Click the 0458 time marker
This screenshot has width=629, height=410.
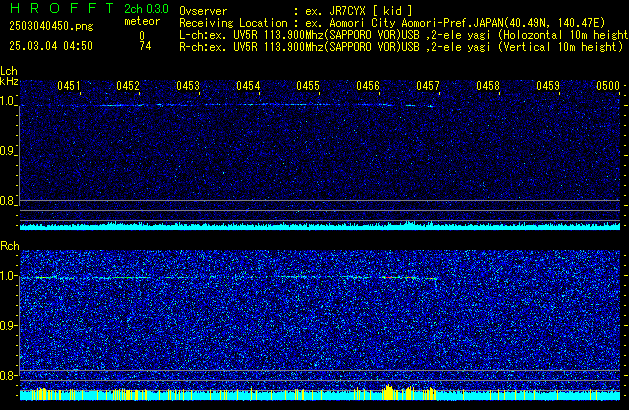point(488,86)
